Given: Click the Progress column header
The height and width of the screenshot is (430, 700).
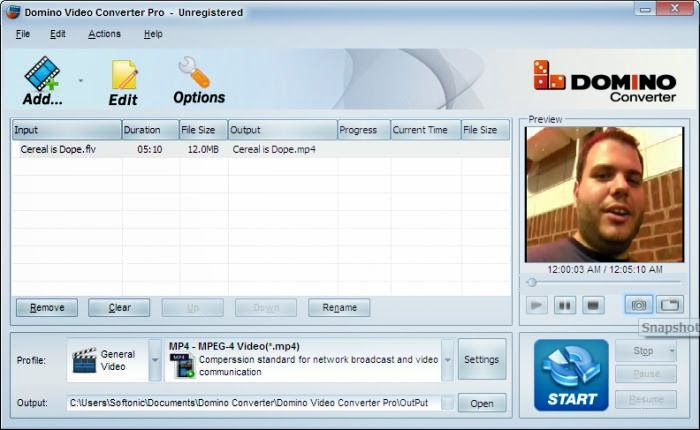Looking at the screenshot, I should 364,130.
